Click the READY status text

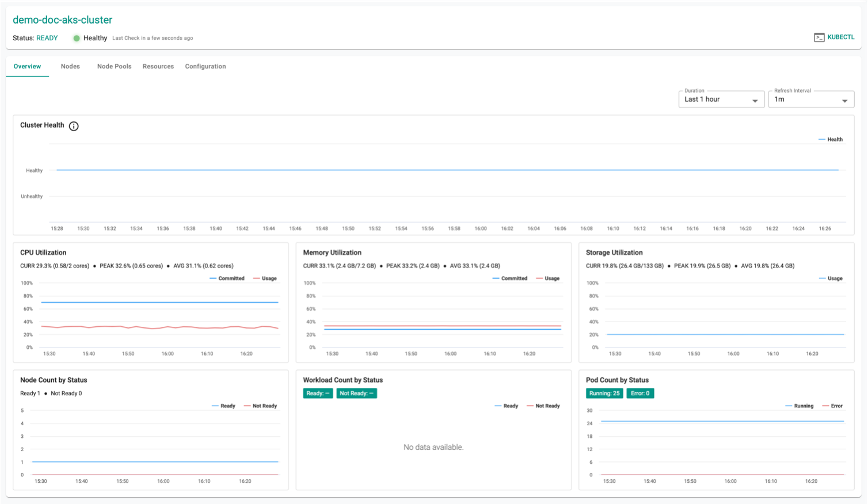47,38
